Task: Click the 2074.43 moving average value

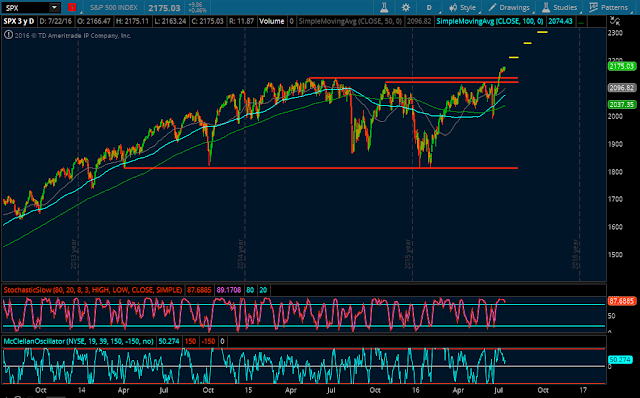Action: click(560, 21)
